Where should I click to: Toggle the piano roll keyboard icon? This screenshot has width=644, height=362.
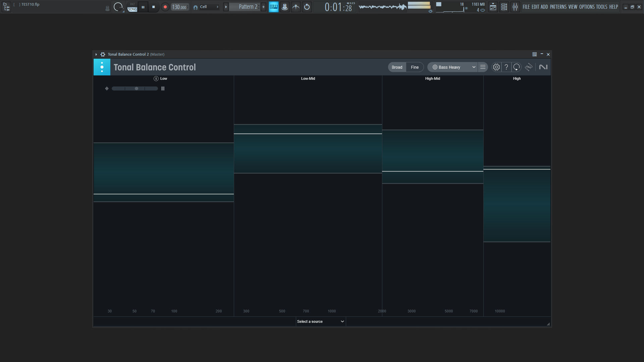pos(274,7)
